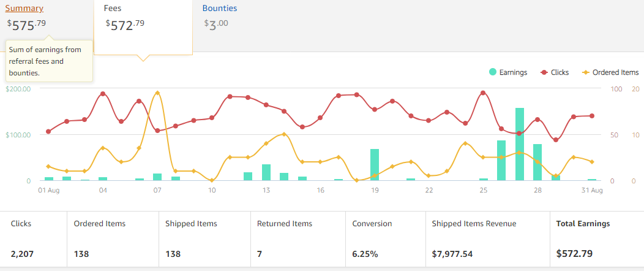Image resolution: width=644 pixels, height=271 pixels.
Task: Click the Ordered Items peak point at Aug 07
Action: pos(157,93)
